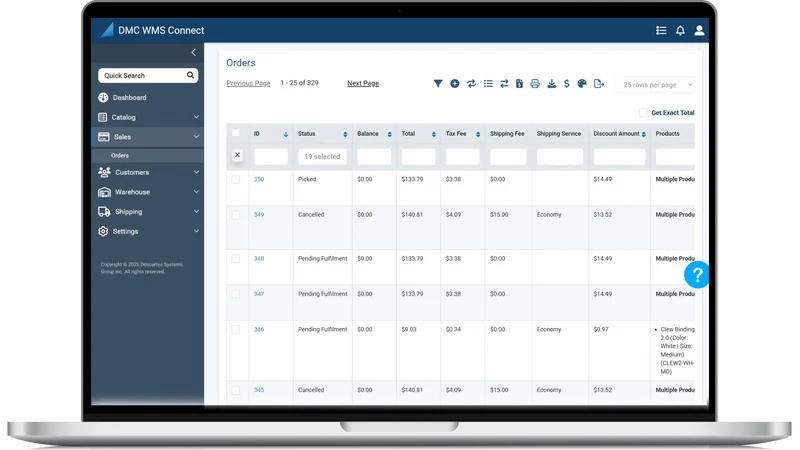The image size is (800, 450).
Task: Expand the Shipping menu chevron
Action: coord(196,211)
